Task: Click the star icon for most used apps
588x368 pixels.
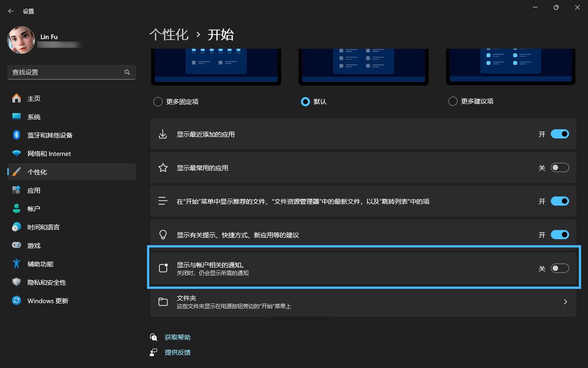Action: point(163,168)
